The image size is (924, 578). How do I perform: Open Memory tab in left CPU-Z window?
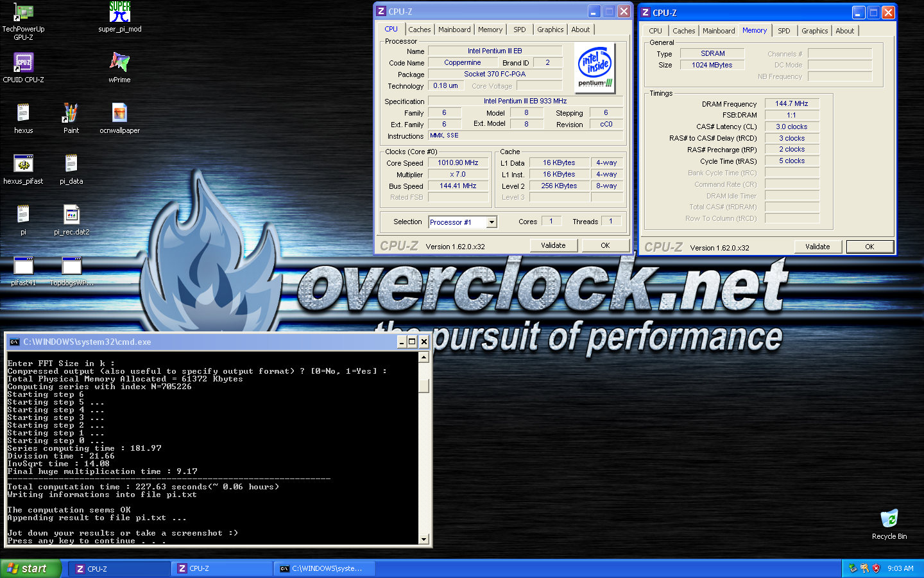click(x=490, y=30)
